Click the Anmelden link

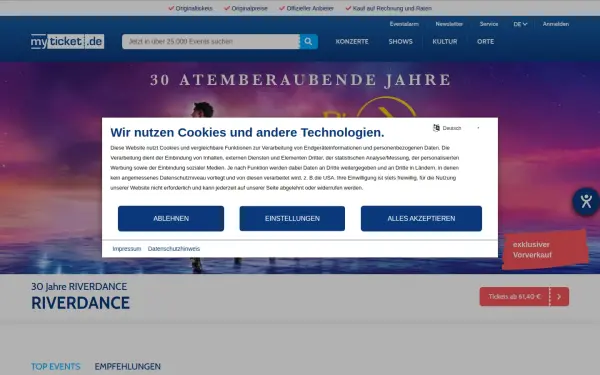[556, 24]
